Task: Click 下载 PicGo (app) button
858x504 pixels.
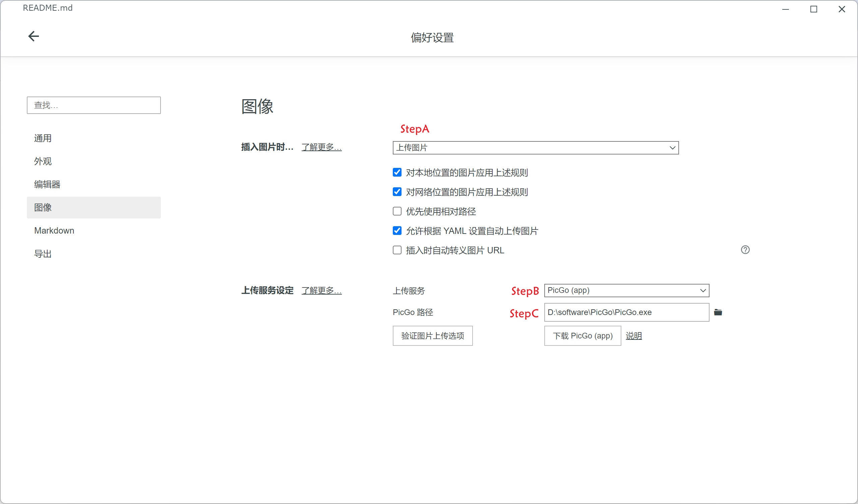Action: (583, 336)
